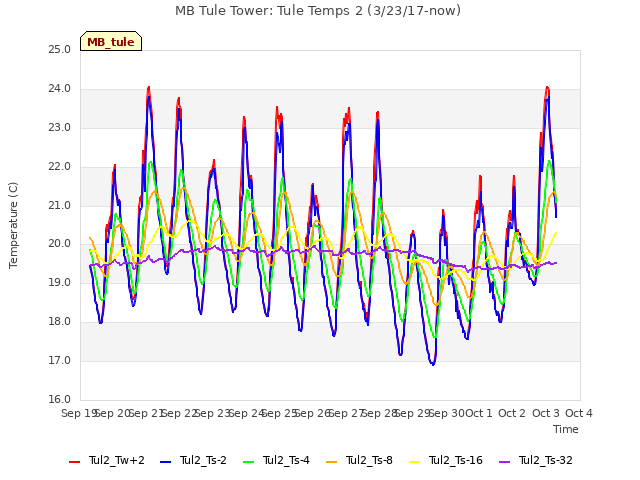The width and height of the screenshot is (640, 480).
Task: Click the 25.0 y-axis tick label
Action: 60,49
